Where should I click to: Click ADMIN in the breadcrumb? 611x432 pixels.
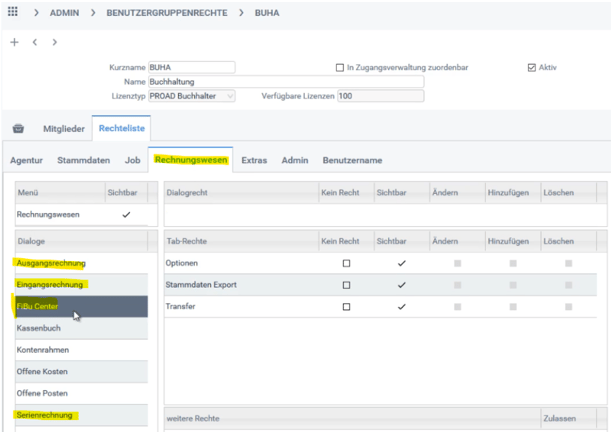64,13
